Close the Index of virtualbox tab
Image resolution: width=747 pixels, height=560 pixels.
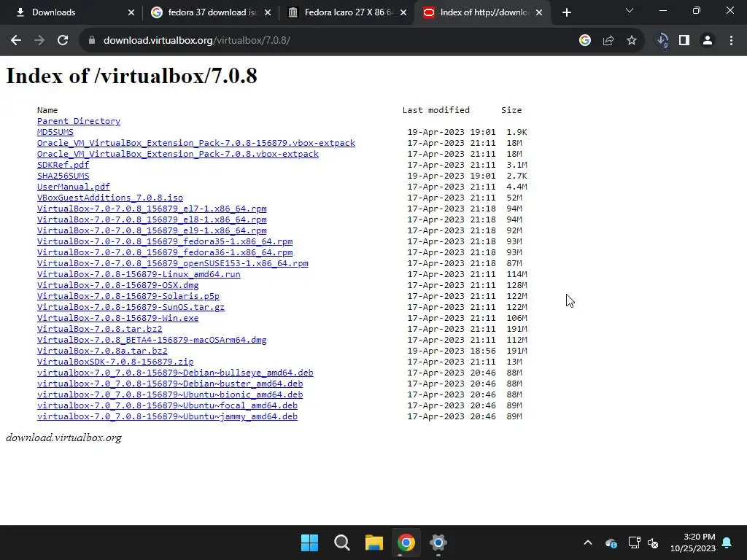pyautogui.click(x=539, y=13)
